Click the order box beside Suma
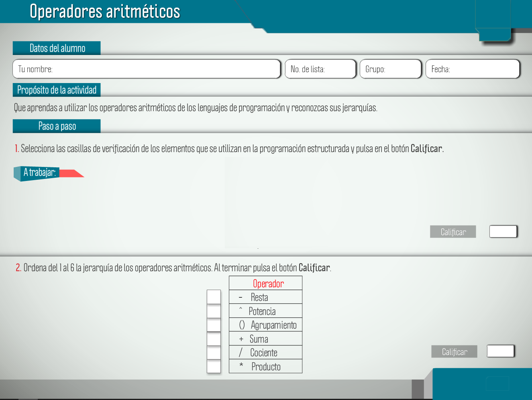The width and height of the screenshot is (532, 400). coord(214,339)
